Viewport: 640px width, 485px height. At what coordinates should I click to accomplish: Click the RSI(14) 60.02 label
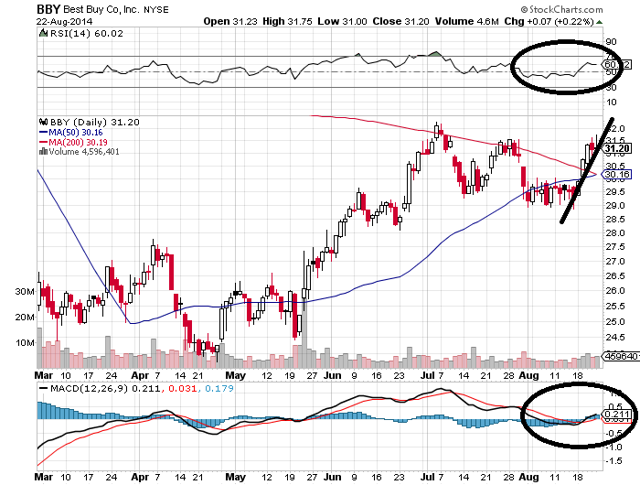(x=86, y=33)
